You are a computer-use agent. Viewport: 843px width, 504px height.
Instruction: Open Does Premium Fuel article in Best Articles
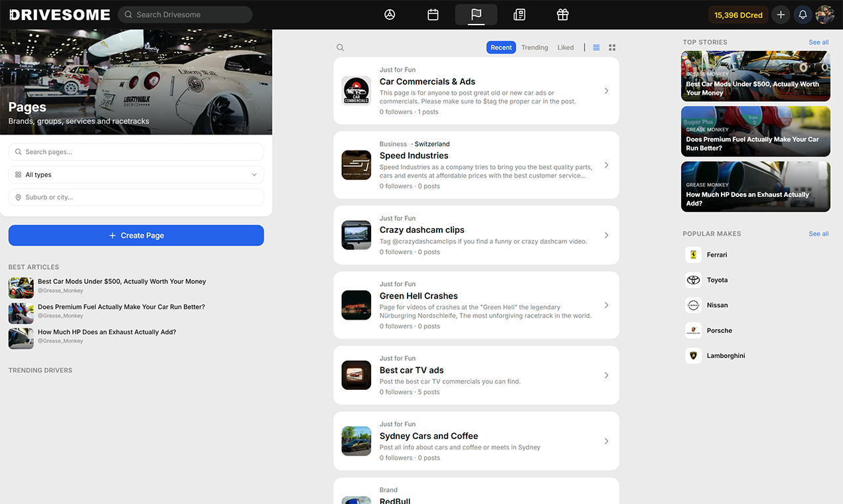(121, 307)
